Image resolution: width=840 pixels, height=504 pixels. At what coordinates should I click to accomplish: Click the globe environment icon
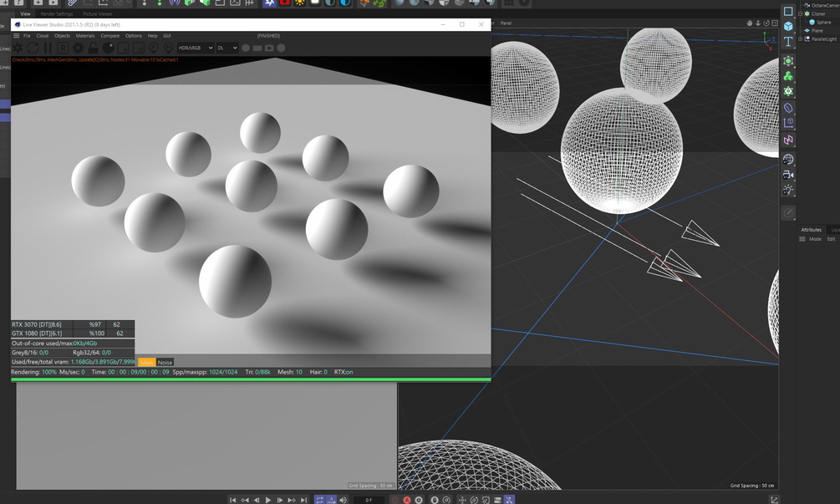(788, 160)
